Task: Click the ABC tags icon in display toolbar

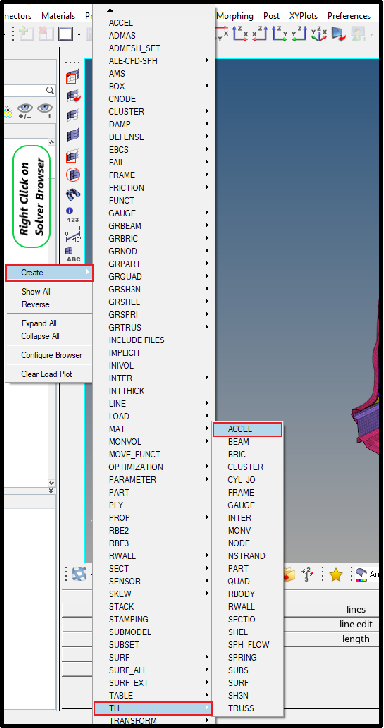Action: (x=72, y=254)
